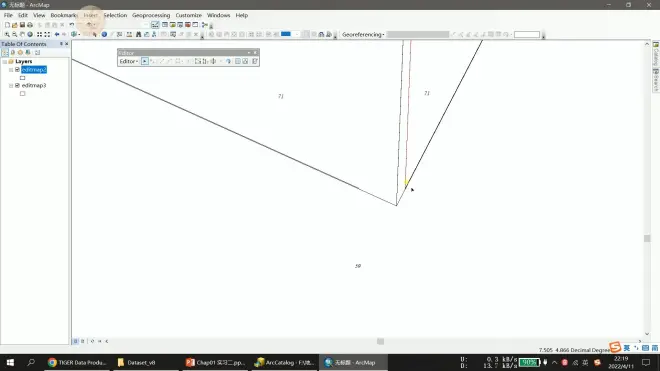This screenshot has width=660, height=371.
Task: Select the Zoom In tool
Action: pyautogui.click(x=7, y=35)
